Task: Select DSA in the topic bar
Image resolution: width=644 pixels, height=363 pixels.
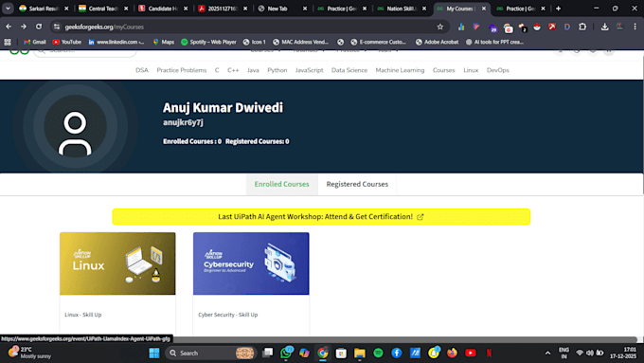Action: (142, 70)
